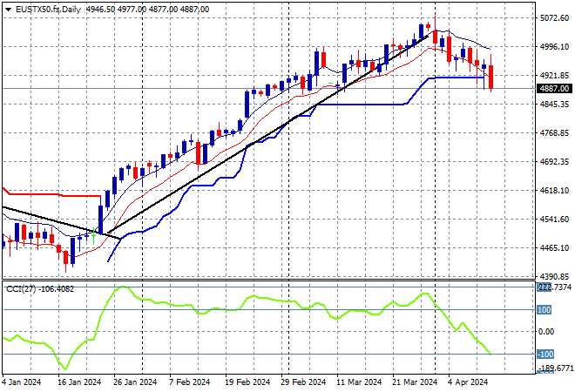Click the 4465.00 price axis label
575x392 pixels.
coord(554,248)
